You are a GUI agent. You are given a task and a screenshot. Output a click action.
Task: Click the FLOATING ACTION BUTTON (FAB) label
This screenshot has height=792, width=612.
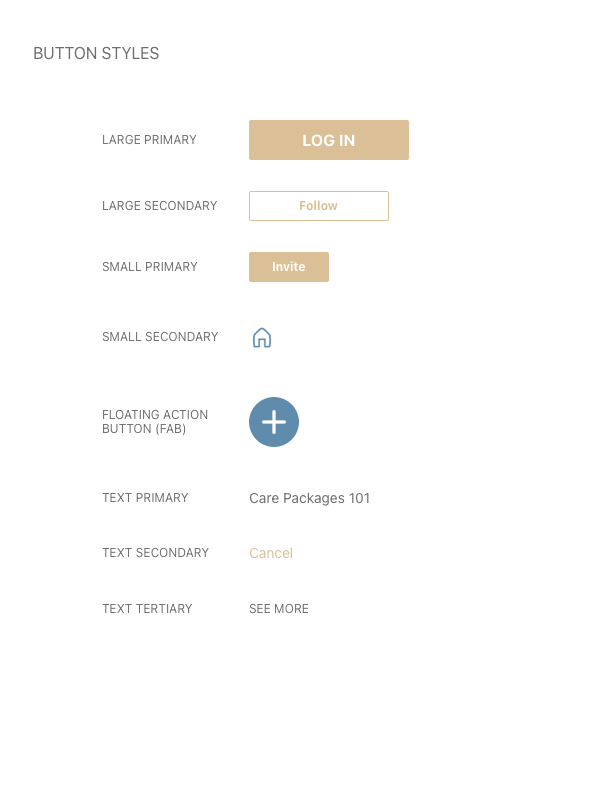click(155, 422)
